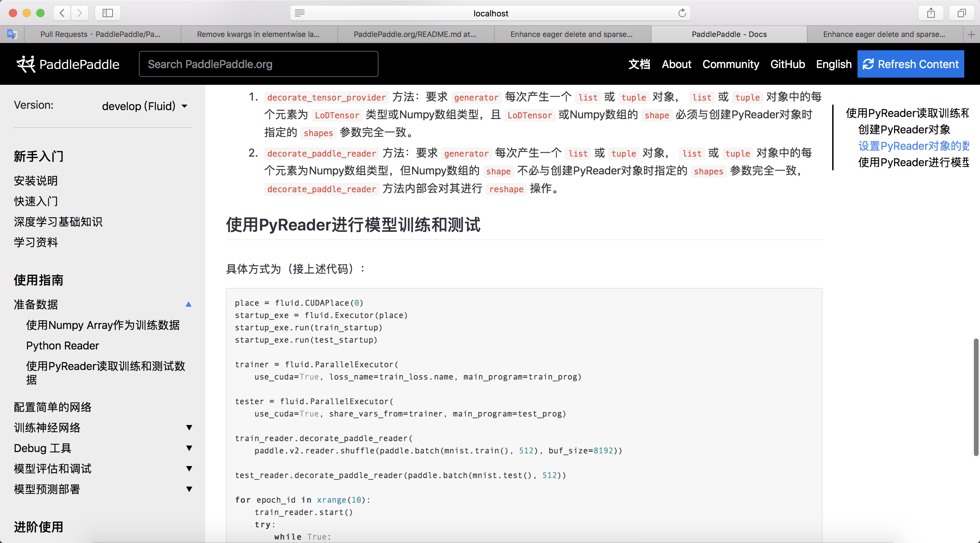Open 快速入门 in sidebar
The width and height of the screenshot is (980, 543).
tap(35, 201)
